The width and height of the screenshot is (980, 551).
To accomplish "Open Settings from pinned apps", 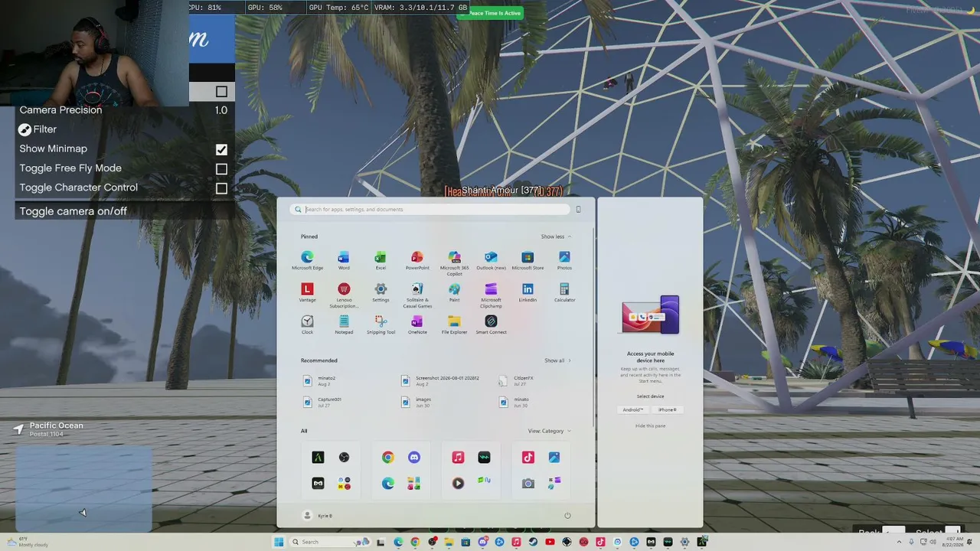I will click(x=381, y=292).
